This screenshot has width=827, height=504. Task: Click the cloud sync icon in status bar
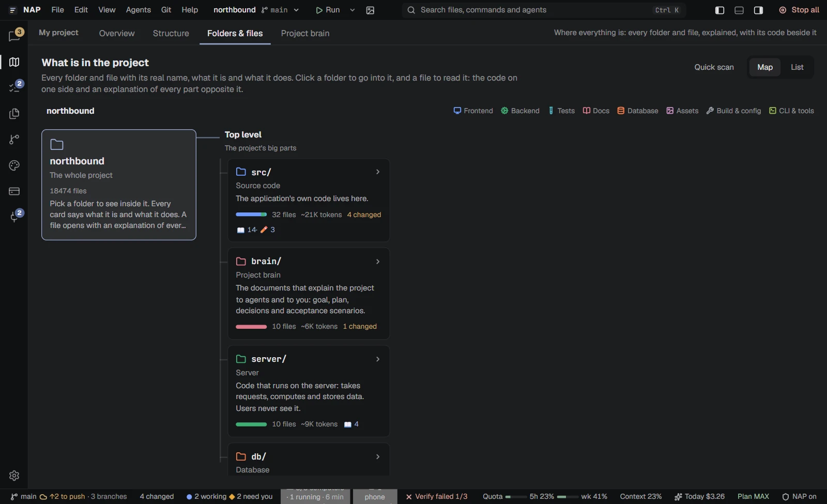(43, 497)
